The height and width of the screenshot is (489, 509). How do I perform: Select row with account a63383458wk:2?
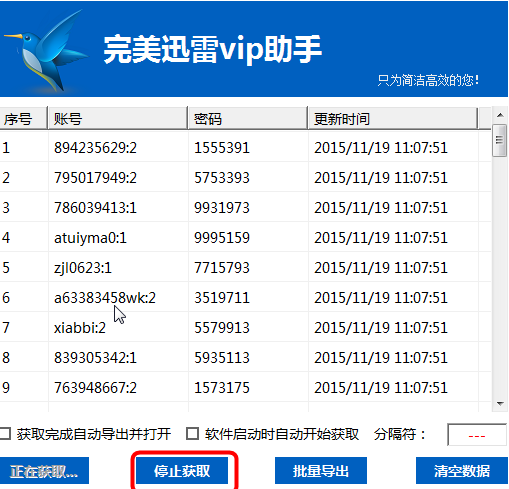pos(245,297)
